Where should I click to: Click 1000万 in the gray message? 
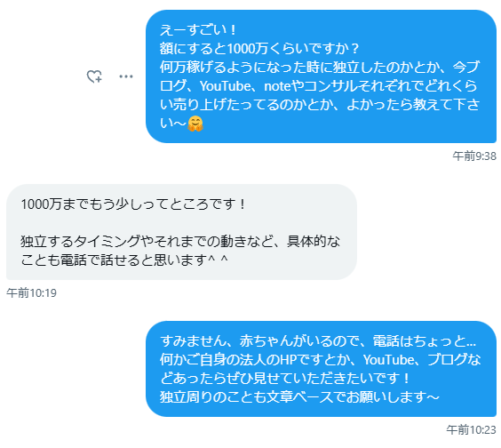tap(41, 204)
